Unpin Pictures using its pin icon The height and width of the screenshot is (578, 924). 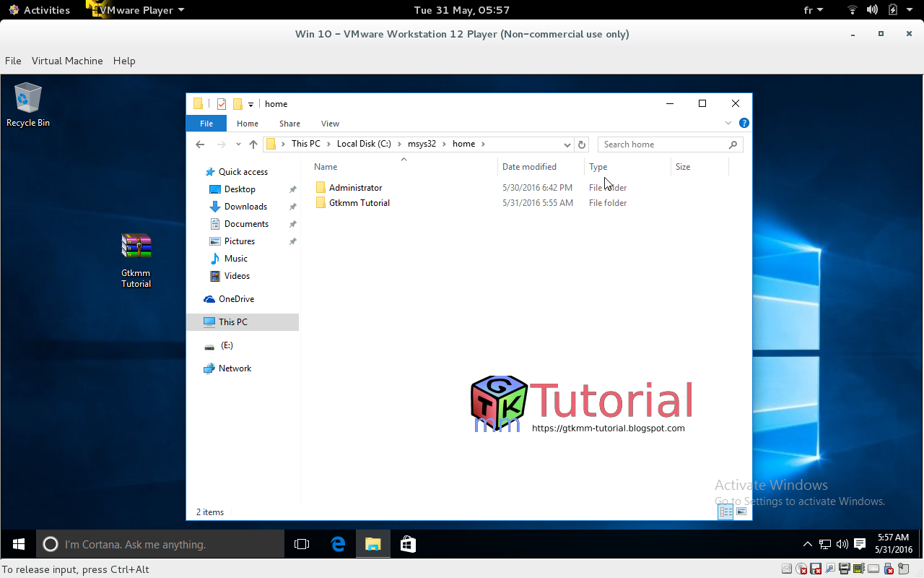click(292, 241)
